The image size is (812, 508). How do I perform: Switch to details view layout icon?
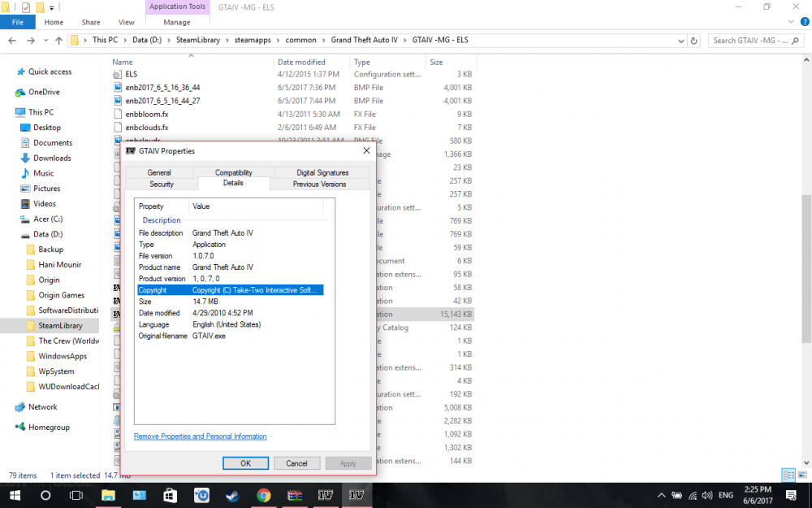point(788,475)
